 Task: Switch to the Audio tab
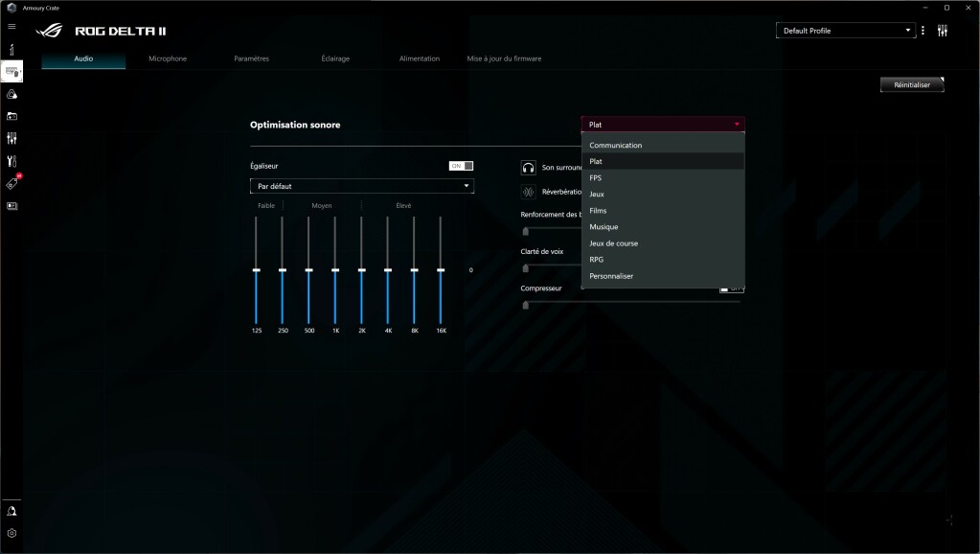pyautogui.click(x=83, y=58)
